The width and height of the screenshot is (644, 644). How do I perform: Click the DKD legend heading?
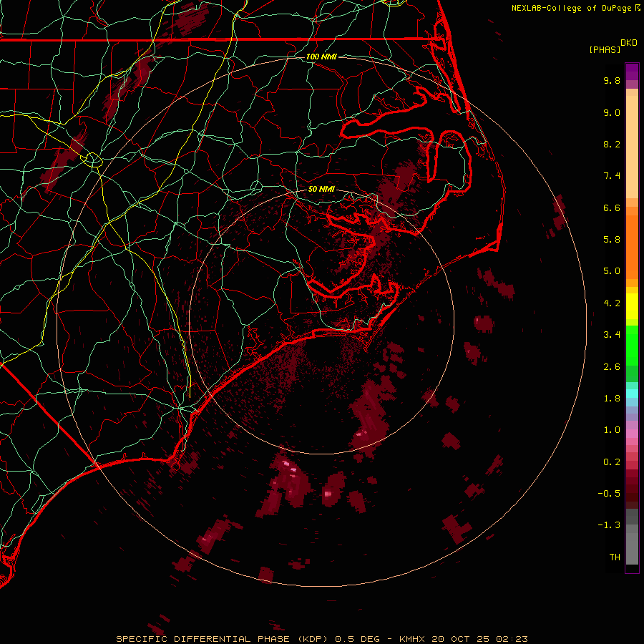(629, 43)
